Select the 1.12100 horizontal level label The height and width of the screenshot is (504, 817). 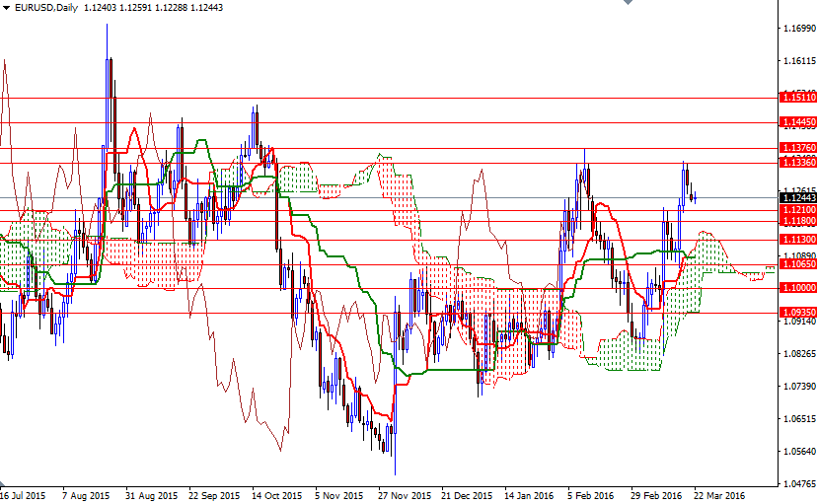(x=797, y=210)
